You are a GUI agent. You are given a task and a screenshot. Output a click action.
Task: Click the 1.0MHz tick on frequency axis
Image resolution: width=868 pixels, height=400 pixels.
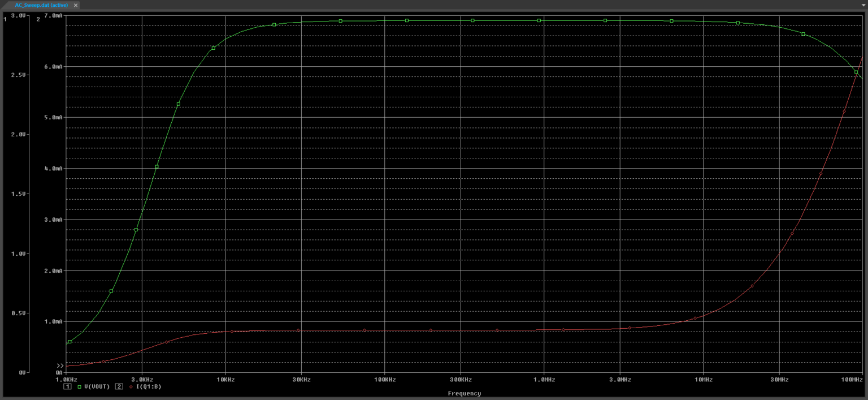pos(544,380)
